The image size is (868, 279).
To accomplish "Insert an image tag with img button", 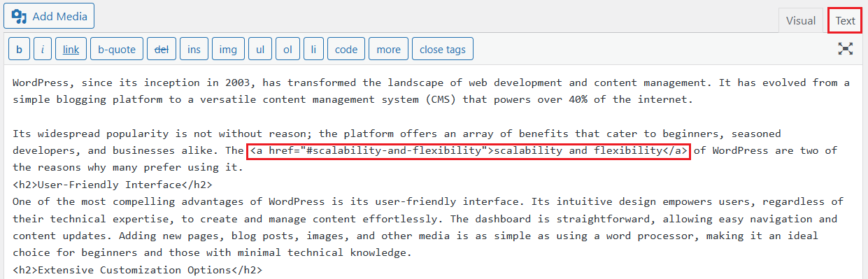I will point(228,50).
